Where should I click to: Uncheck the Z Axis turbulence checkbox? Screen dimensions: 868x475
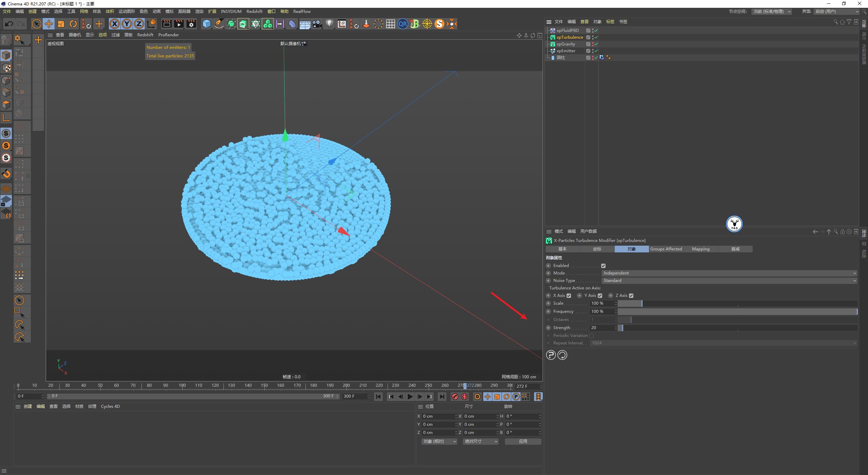(x=631, y=295)
